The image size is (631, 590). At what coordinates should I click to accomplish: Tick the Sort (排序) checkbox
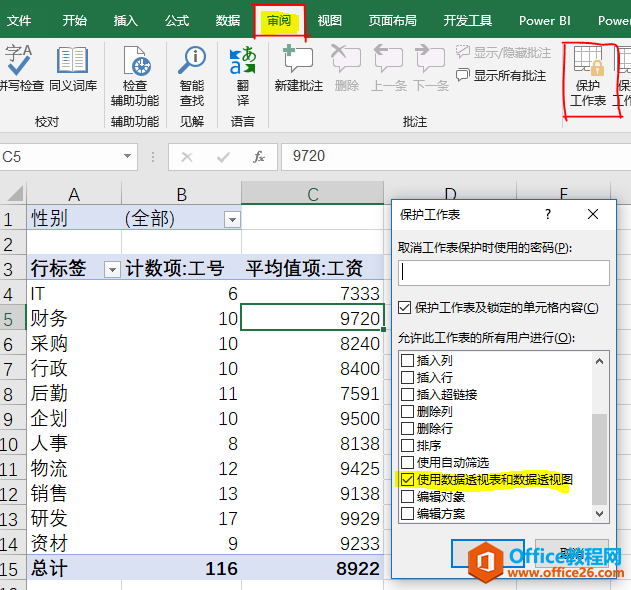(408, 446)
